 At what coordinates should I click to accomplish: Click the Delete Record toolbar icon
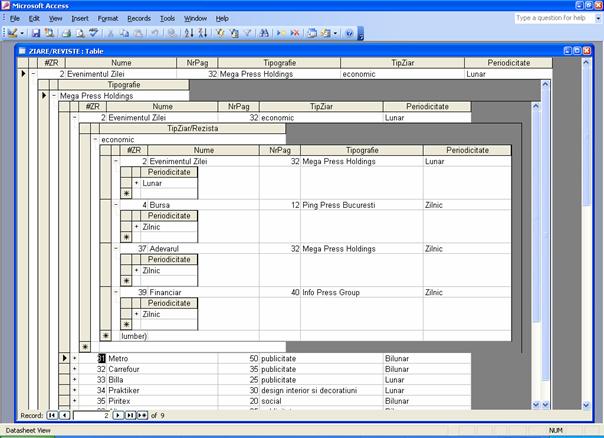click(x=295, y=33)
